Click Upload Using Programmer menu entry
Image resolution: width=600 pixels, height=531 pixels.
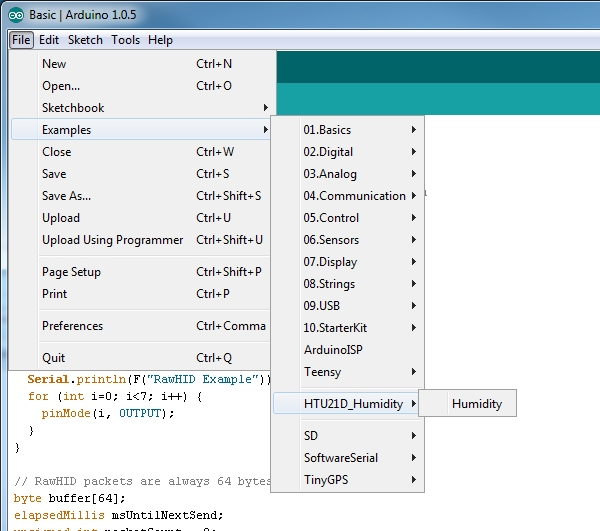[x=112, y=240]
